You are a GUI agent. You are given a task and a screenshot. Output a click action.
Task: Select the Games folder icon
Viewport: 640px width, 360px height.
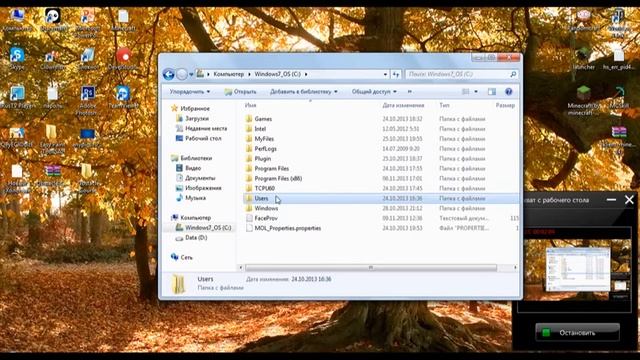click(249, 119)
